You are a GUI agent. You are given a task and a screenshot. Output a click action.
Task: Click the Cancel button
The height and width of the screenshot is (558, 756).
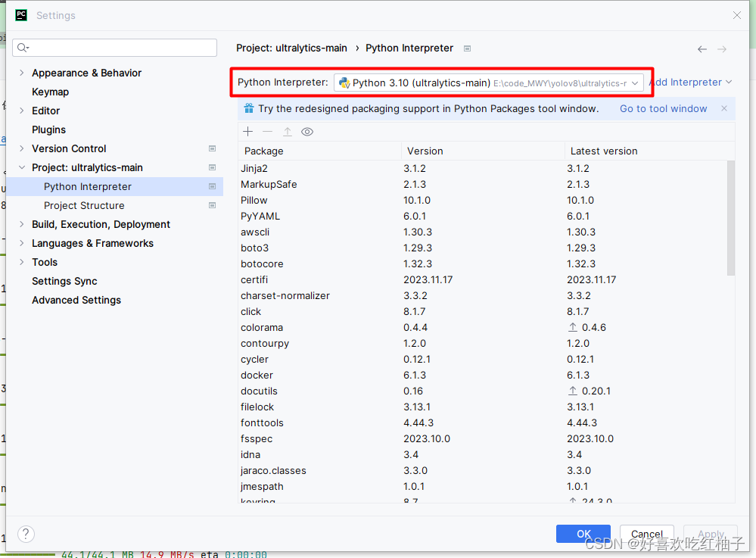(647, 534)
